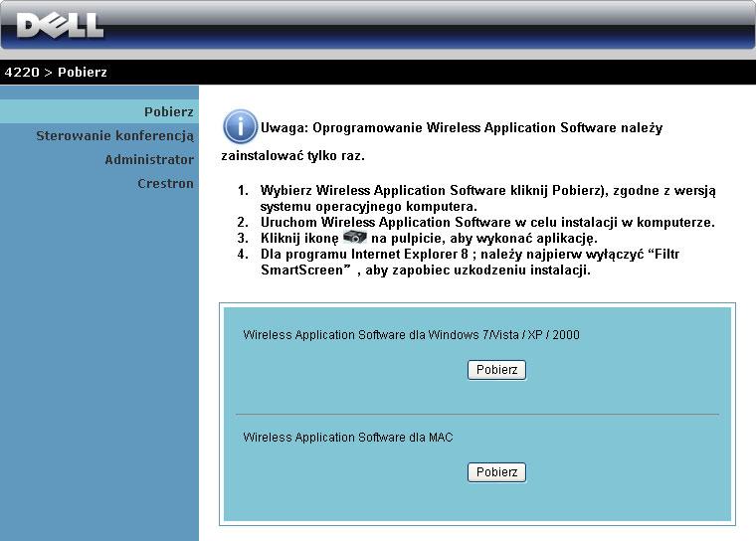This screenshot has height=541, width=756.
Task: Click the Dell logo in header
Action: point(60,26)
